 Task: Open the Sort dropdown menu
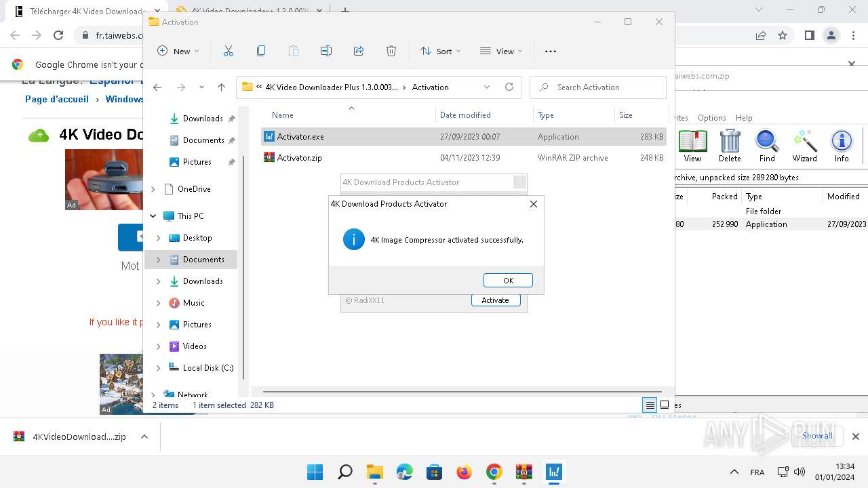pyautogui.click(x=441, y=51)
